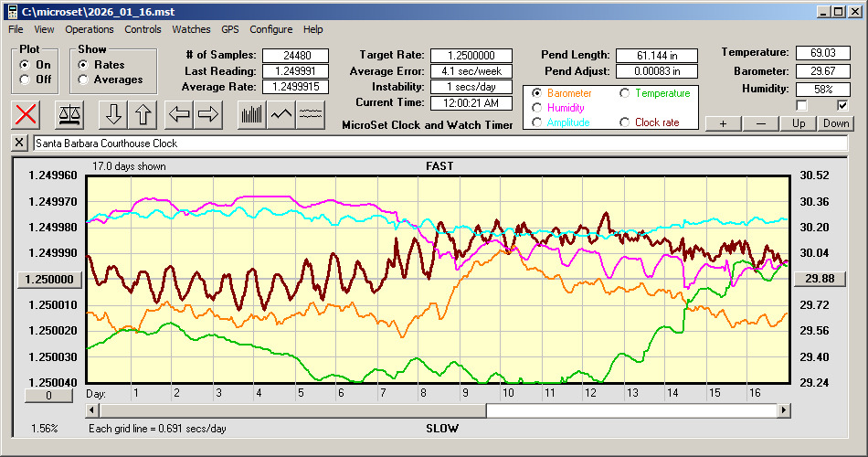The height and width of the screenshot is (457, 868).
Task: Select the Averages radio button
Action: (x=84, y=80)
